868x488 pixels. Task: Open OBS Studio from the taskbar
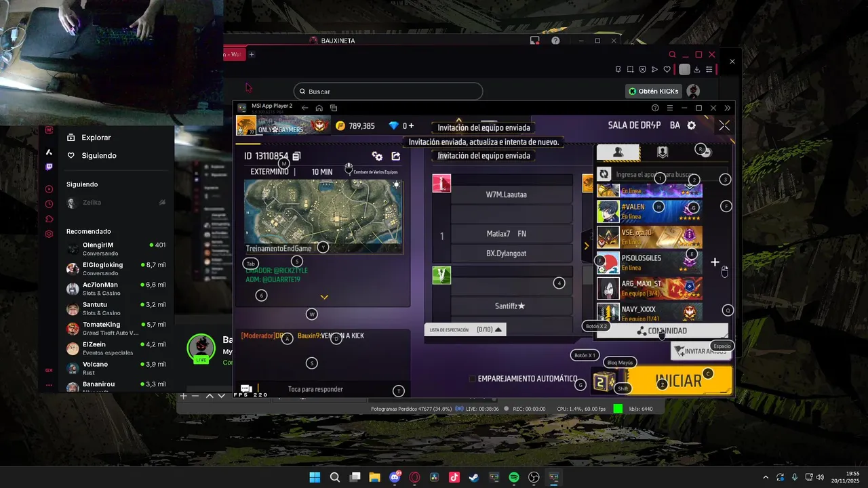point(534,477)
